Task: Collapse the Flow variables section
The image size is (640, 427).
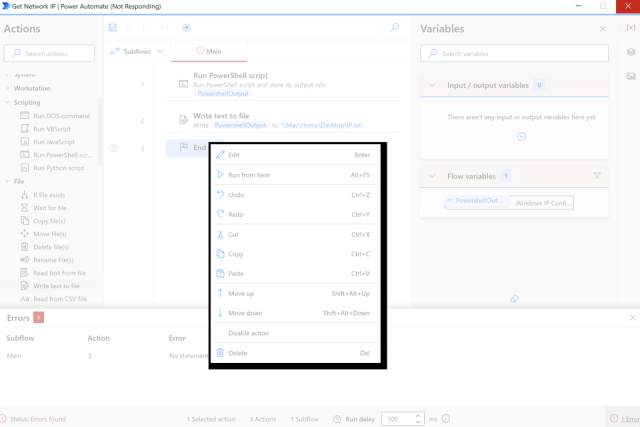Action: point(432,176)
